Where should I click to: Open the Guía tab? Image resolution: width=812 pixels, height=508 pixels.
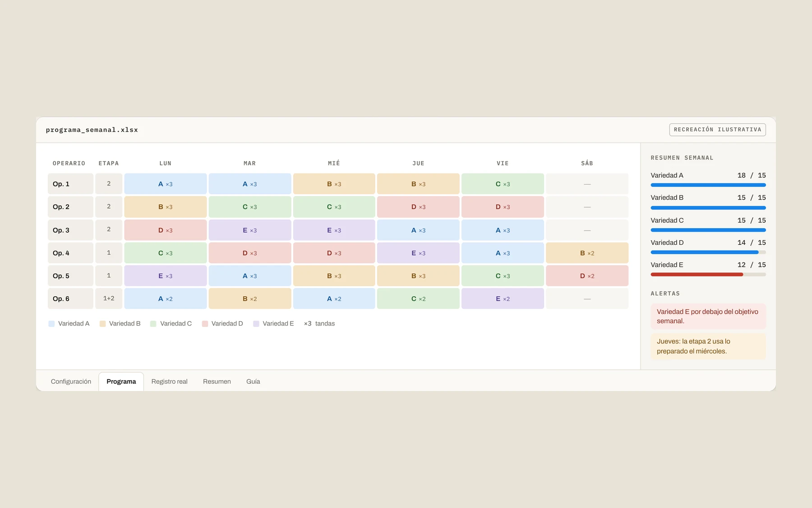click(253, 382)
